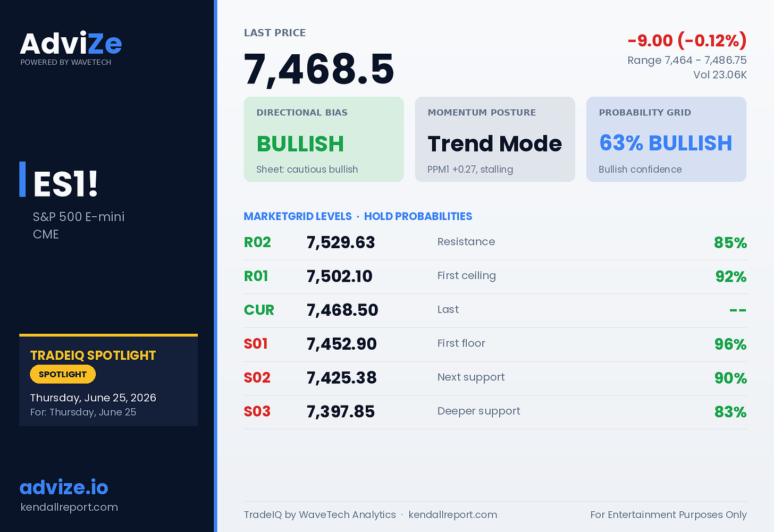The height and width of the screenshot is (532, 774).
Task: Click the Last description in CUR row
Action: pos(448,309)
